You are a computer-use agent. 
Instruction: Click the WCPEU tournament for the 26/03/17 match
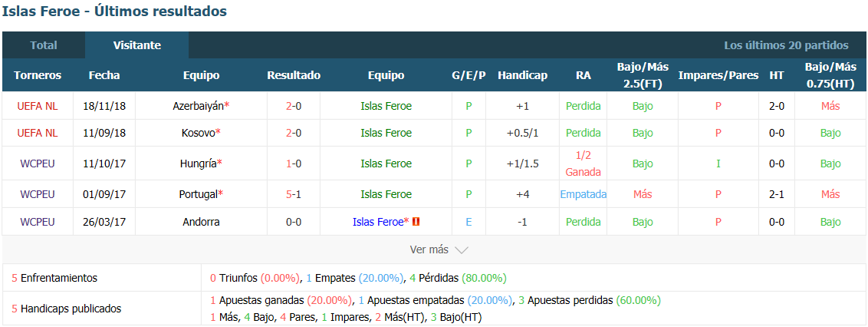37,222
